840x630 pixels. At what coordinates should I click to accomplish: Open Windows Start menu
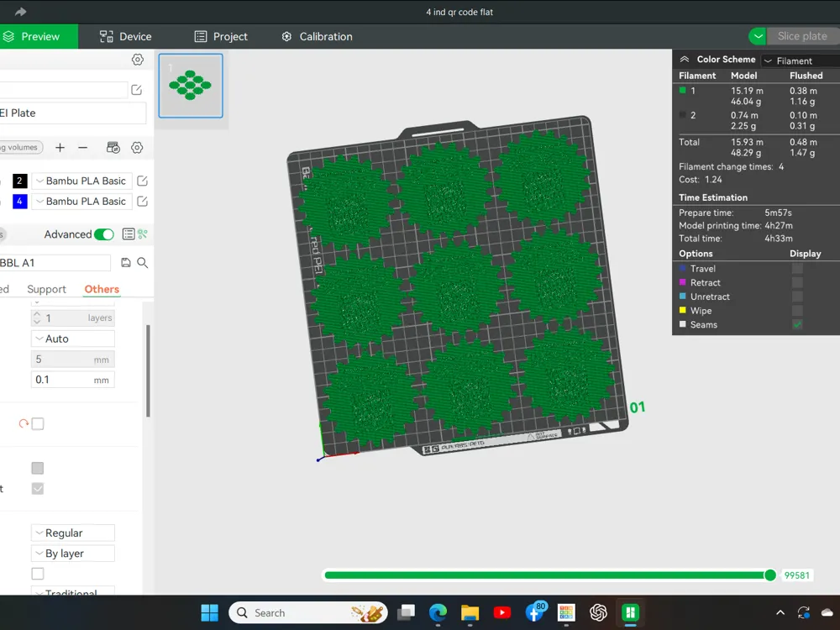click(x=209, y=613)
